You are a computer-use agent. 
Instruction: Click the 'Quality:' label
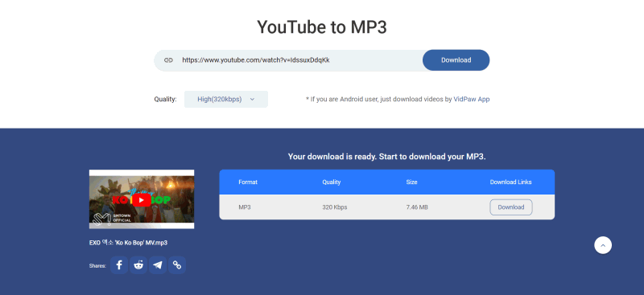tap(165, 100)
